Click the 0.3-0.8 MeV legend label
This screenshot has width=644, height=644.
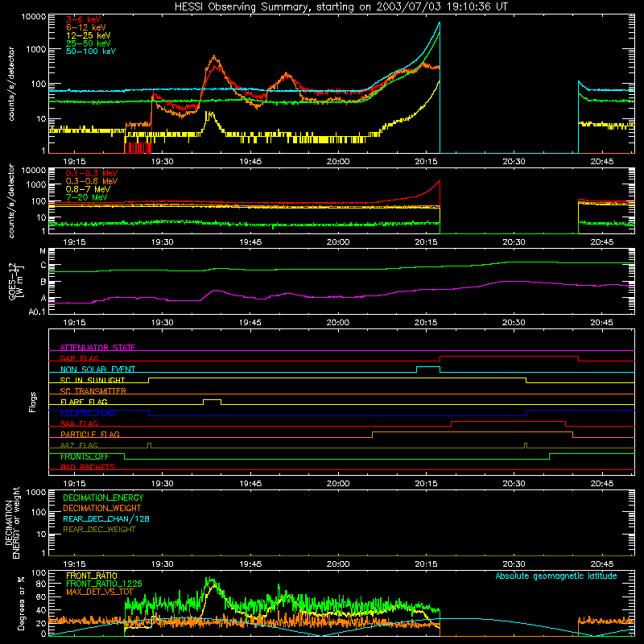coord(92,181)
